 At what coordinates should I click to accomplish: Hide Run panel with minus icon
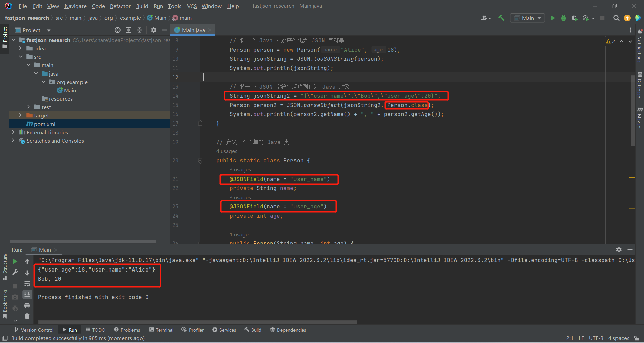click(630, 250)
